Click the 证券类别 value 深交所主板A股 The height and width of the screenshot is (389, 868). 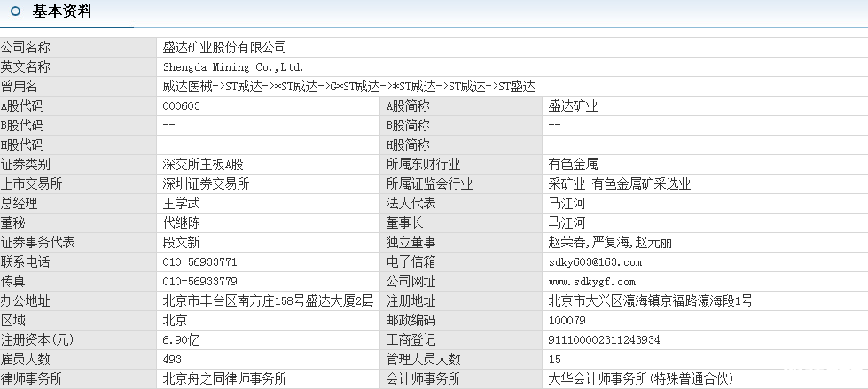(203, 164)
